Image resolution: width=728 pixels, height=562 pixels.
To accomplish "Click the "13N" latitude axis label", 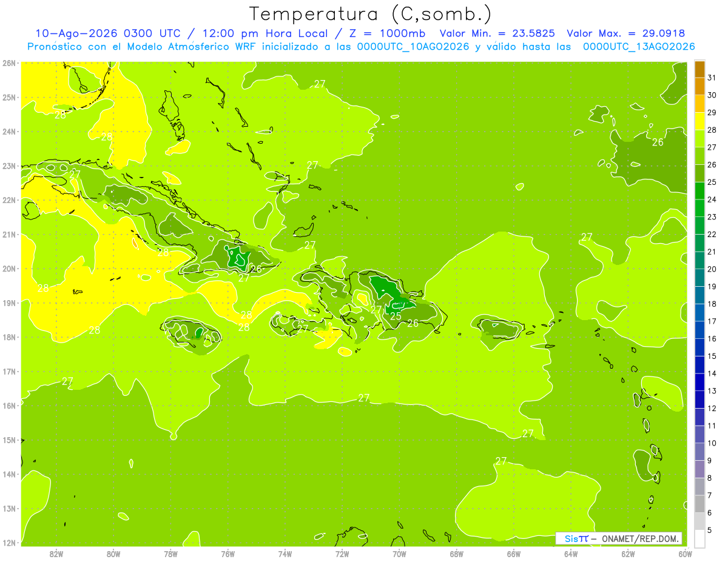I will point(9,508).
